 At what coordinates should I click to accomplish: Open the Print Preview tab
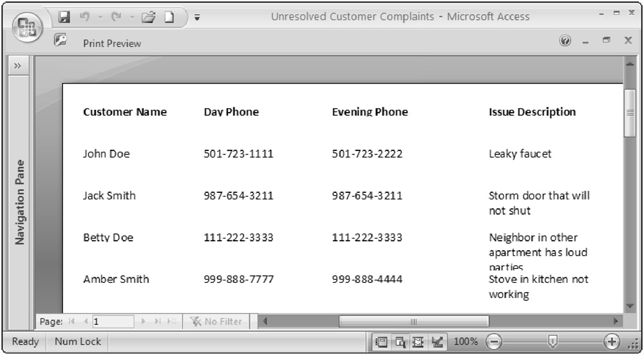coord(111,44)
